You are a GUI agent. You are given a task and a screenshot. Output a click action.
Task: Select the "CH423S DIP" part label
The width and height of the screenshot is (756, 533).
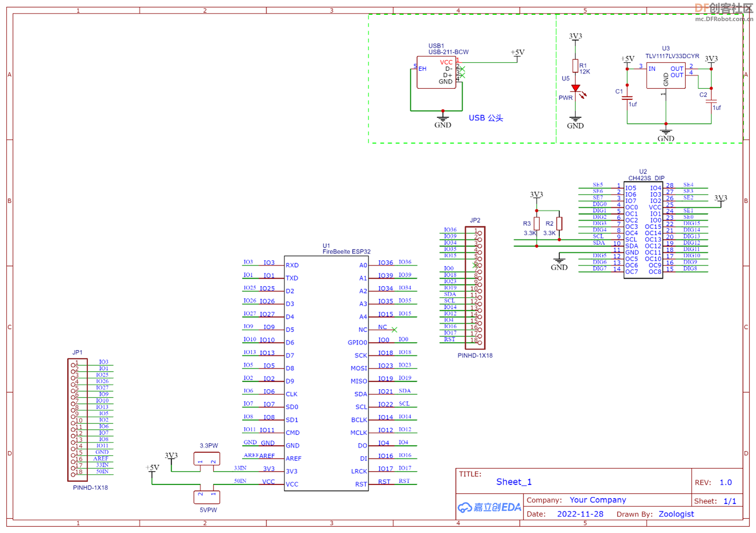click(x=646, y=178)
